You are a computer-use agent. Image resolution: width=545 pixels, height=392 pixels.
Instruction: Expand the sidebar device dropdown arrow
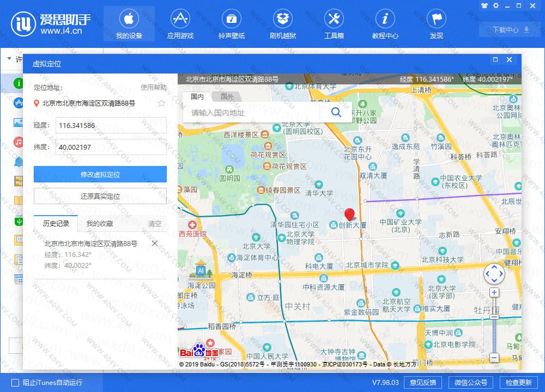(x=9, y=59)
